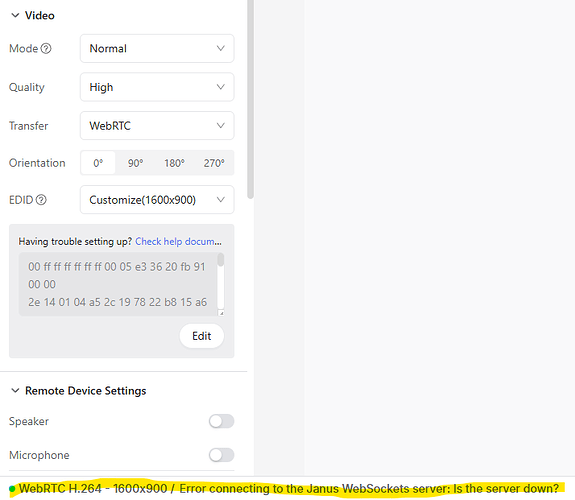Viewport: 575px width, 500px height.
Task: Click the EDID textarea resize handle
Action: pyautogui.click(x=221, y=313)
